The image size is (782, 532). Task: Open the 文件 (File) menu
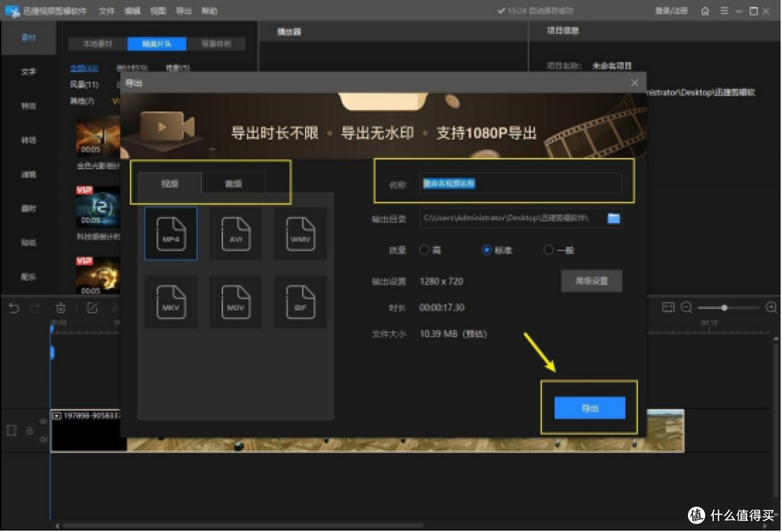(106, 11)
